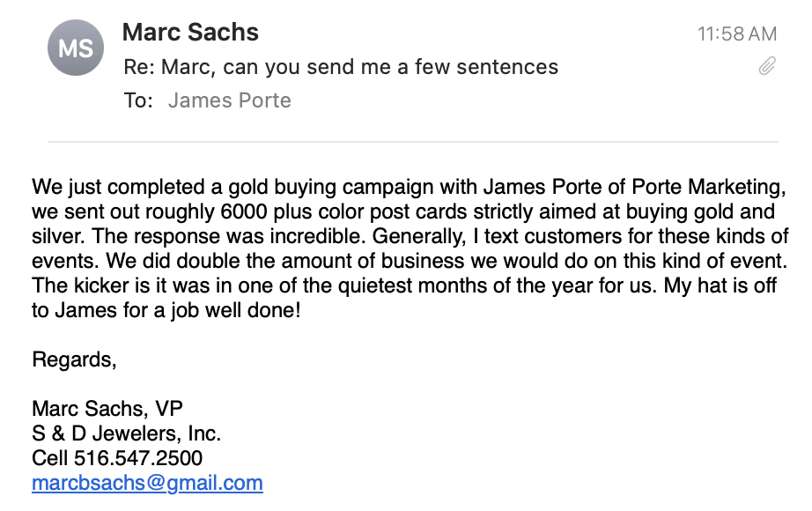The width and height of the screenshot is (812, 511).
Task: Click the header divider line
Action: pos(412,142)
